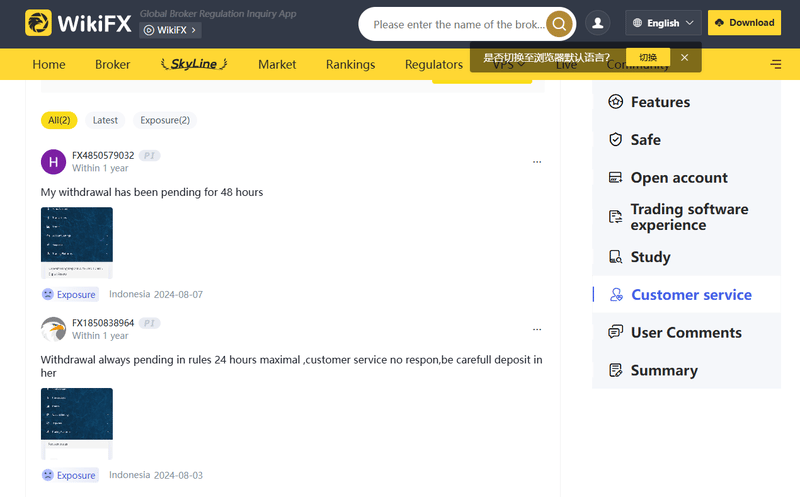The width and height of the screenshot is (800, 497).
Task: Click the purple H avatar of FX4850579032
Action: (x=54, y=162)
